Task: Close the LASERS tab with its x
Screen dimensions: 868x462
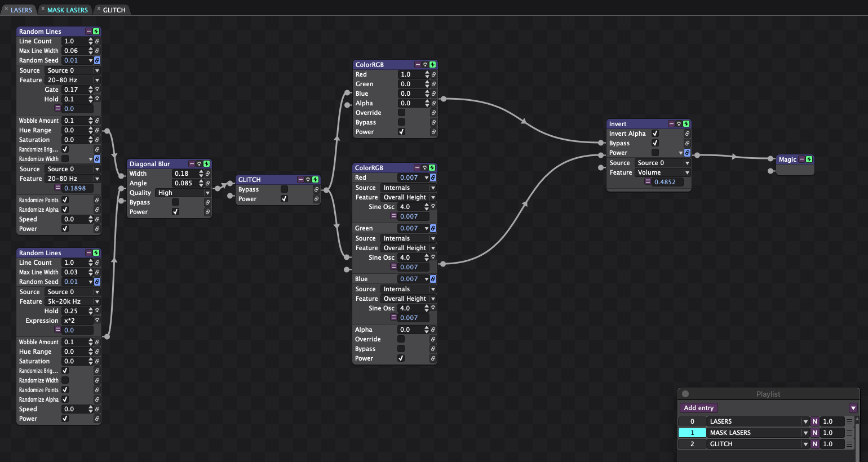Action: click(6, 9)
